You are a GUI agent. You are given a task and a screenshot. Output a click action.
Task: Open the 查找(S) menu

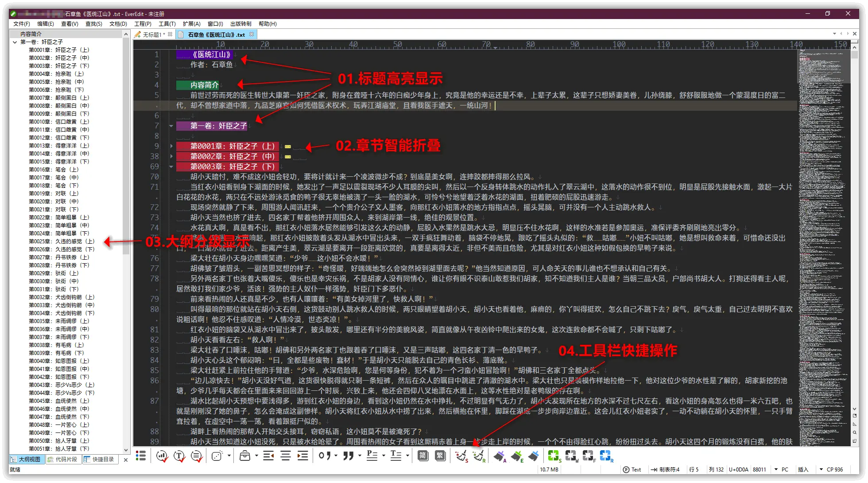pyautogui.click(x=94, y=24)
